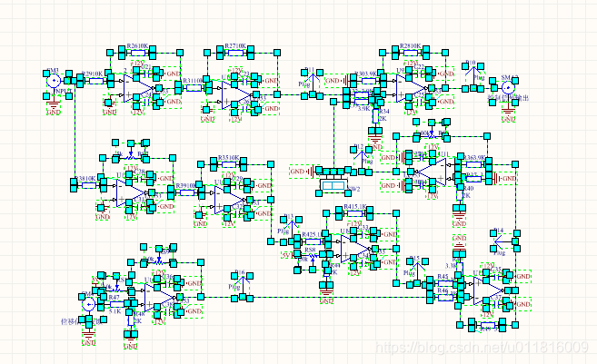Select the P11 plug symbol
The width and height of the screenshot is (597, 364).
(313, 83)
